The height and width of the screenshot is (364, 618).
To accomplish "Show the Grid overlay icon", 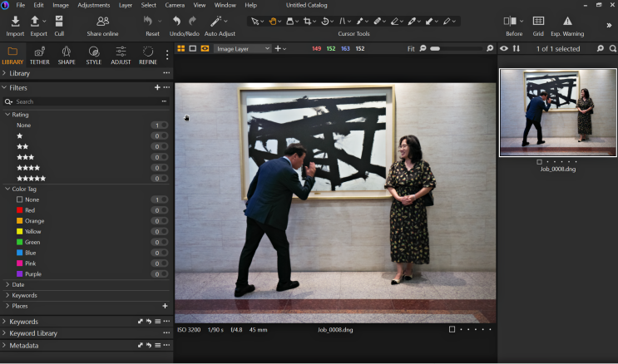I will [x=538, y=22].
